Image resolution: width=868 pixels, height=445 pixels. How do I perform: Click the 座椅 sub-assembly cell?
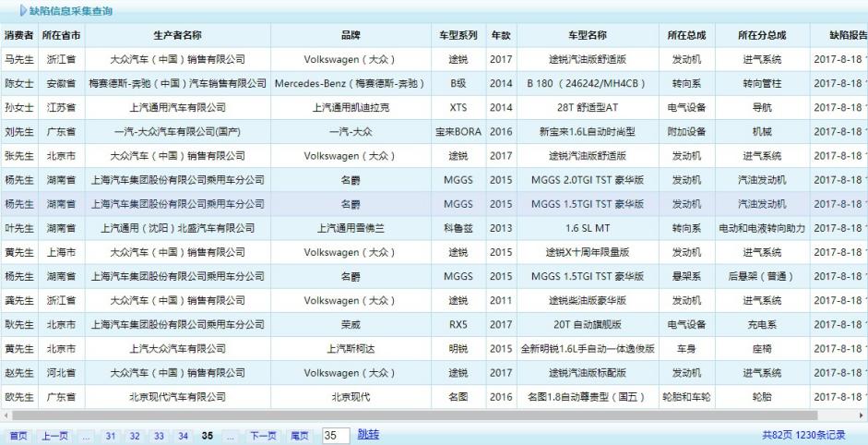pyautogui.click(x=762, y=349)
